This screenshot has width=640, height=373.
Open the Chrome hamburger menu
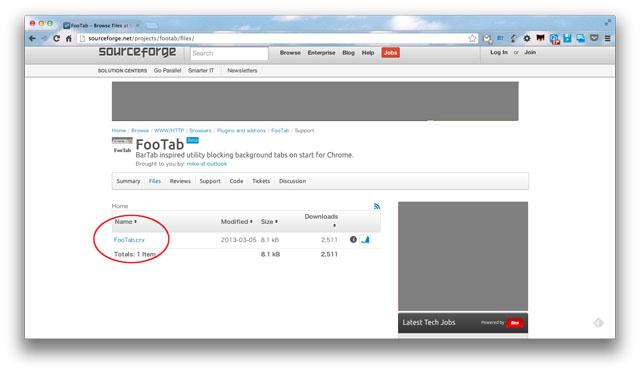[607, 38]
